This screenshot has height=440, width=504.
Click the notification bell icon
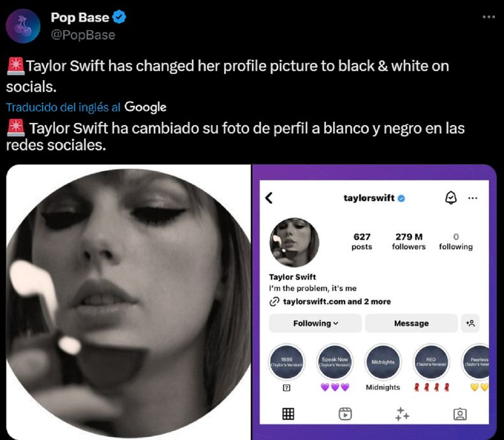point(450,198)
